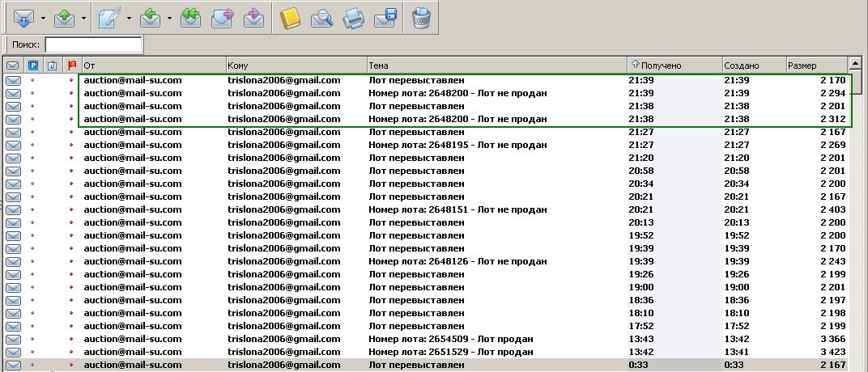Delete message using the trash bin icon

coord(420,18)
